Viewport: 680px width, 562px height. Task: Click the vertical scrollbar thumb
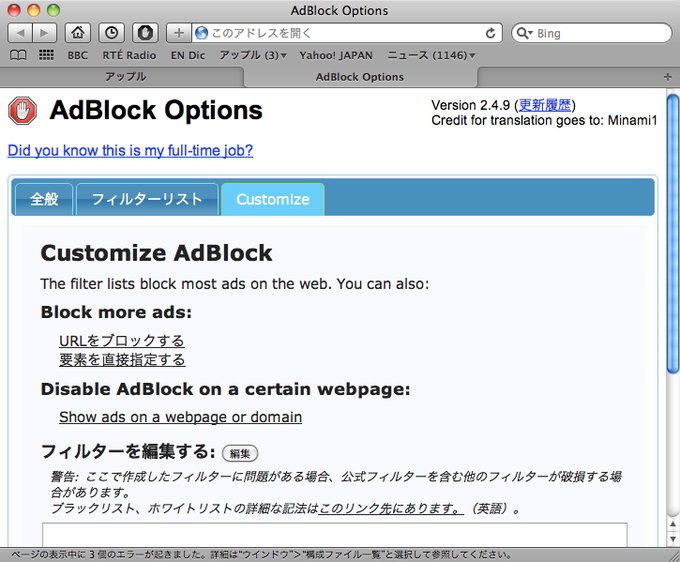673,233
